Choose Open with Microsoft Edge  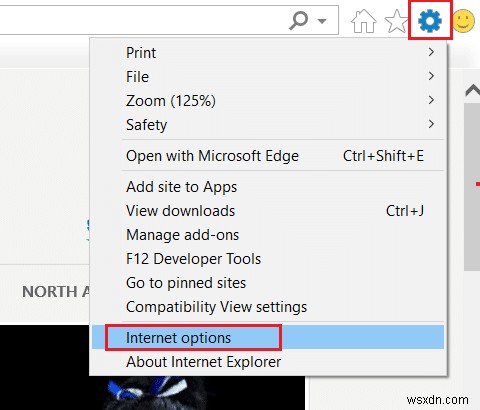268,156
